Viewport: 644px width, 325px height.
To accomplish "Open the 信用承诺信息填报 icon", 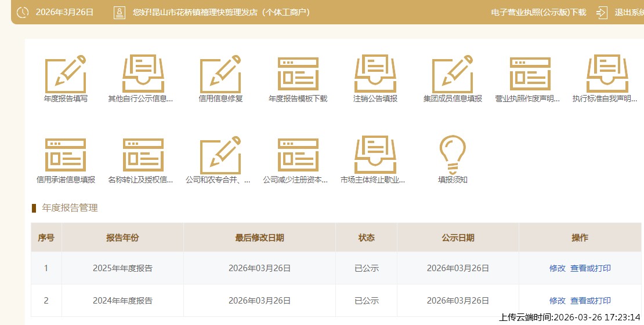I will pos(66,155).
